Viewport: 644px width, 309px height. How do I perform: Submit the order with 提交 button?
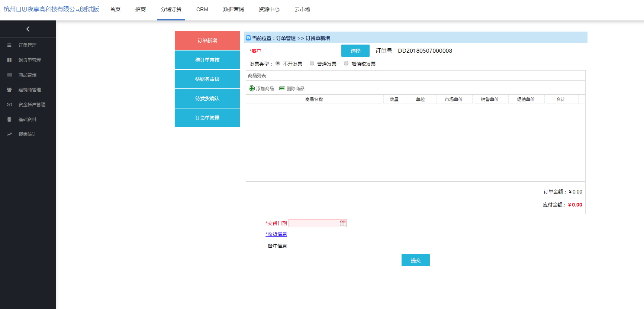tap(415, 260)
